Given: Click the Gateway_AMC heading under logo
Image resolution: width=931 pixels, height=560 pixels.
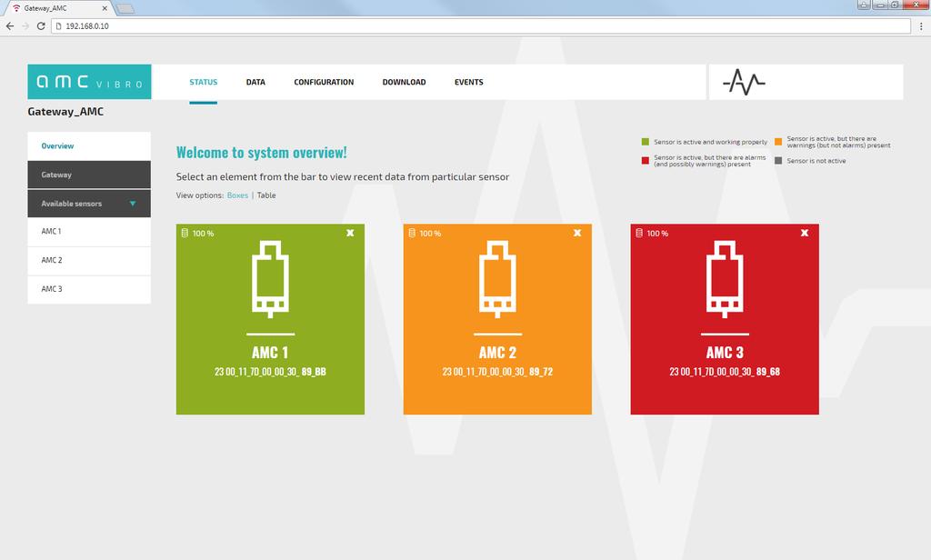Looking at the screenshot, I should 65,112.
